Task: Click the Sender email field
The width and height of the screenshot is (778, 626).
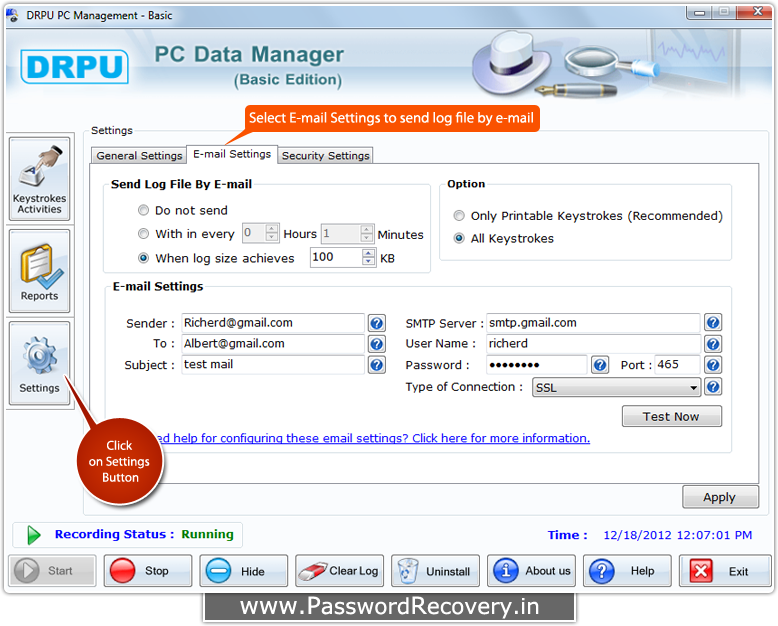Action: (x=273, y=323)
